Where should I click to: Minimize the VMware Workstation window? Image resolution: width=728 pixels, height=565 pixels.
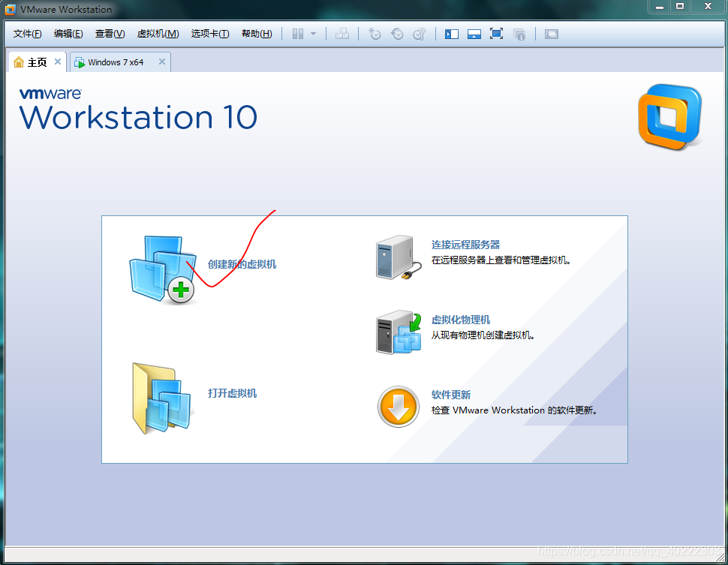tap(659, 7)
